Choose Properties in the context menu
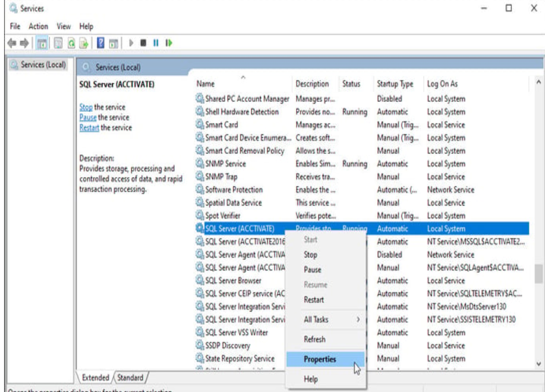The width and height of the screenshot is (545, 392). [320, 359]
